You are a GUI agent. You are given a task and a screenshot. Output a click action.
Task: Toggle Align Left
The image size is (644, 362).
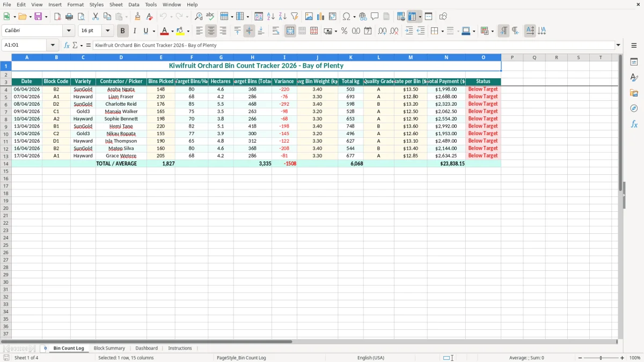tap(200, 31)
